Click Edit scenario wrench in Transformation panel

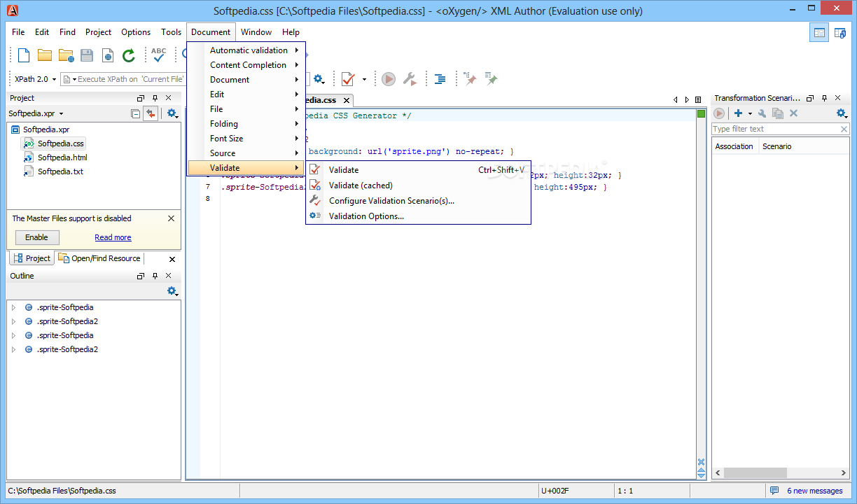click(762, 113)
